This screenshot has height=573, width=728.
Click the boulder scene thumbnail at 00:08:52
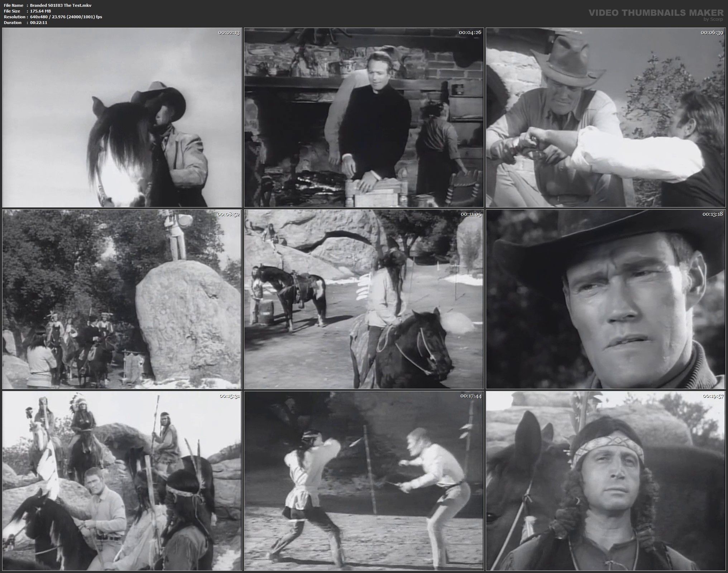(x=122, y=299)
